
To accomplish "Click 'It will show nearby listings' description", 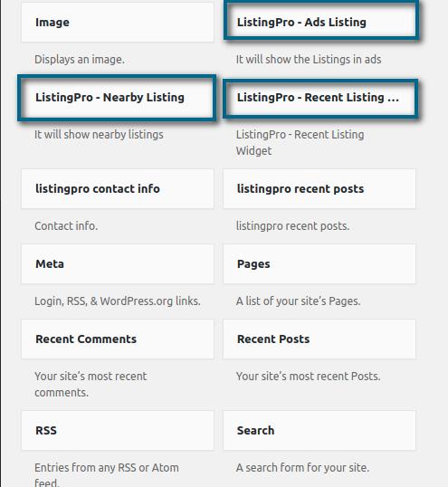I will [99, 135].
